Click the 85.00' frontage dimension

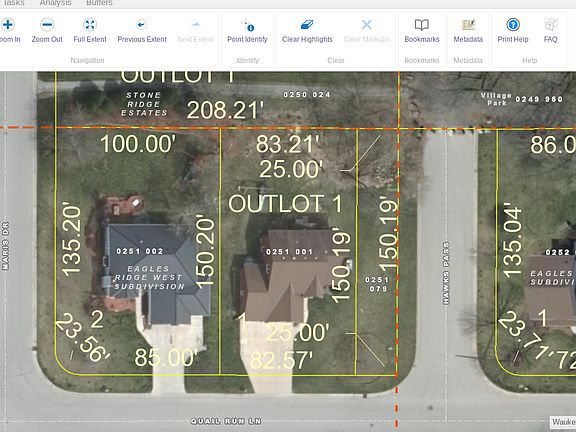[x=166, y=357]
